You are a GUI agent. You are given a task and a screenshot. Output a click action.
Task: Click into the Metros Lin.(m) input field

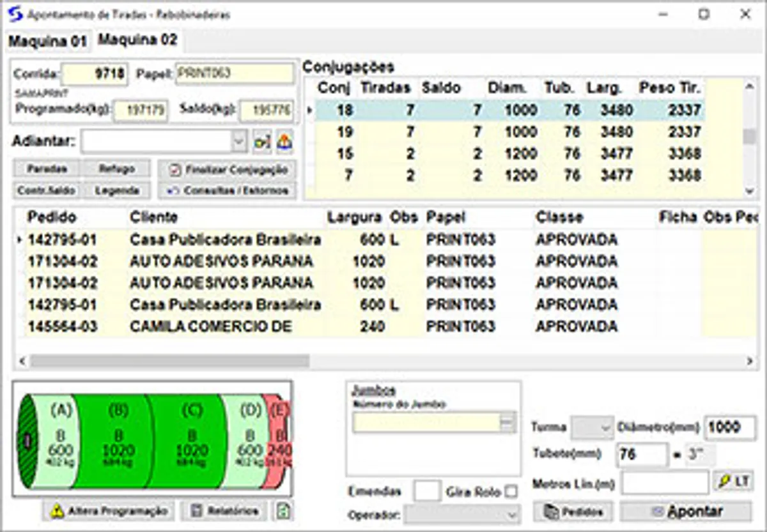[665, 482]
